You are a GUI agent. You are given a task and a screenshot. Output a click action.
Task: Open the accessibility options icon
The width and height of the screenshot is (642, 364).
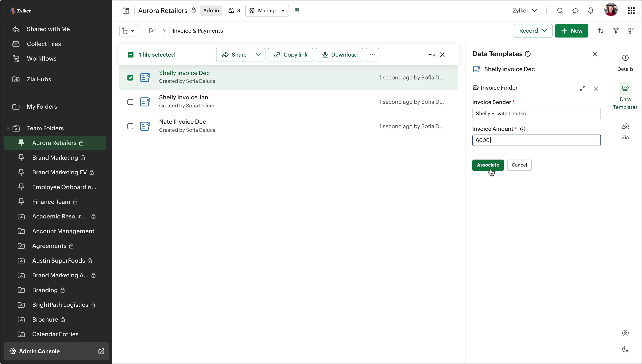[x=625, y=333]
